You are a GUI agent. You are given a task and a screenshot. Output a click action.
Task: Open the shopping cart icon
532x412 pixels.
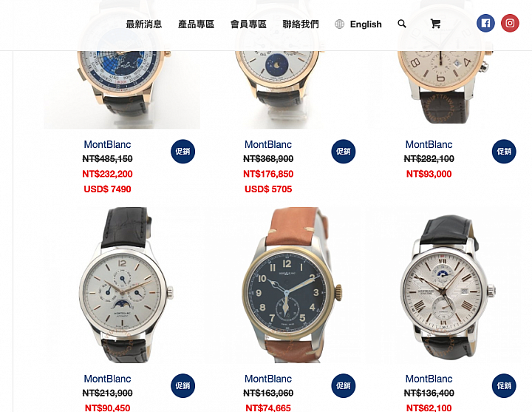[435, 24]
